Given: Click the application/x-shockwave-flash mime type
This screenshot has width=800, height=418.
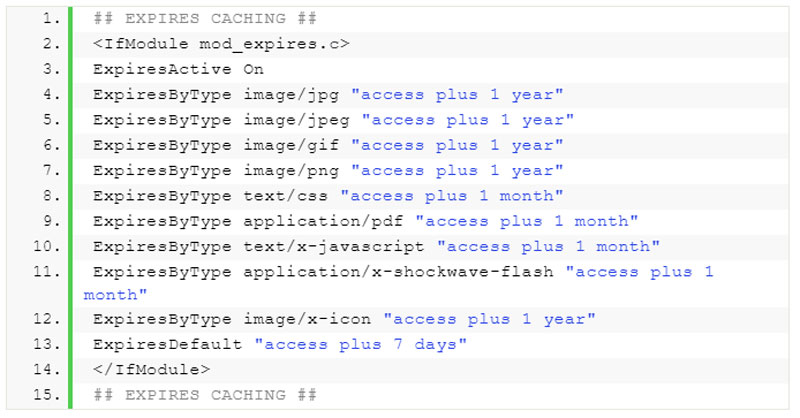Looking at the screenshot, I should pyautogui.click(x=398, y=272).
